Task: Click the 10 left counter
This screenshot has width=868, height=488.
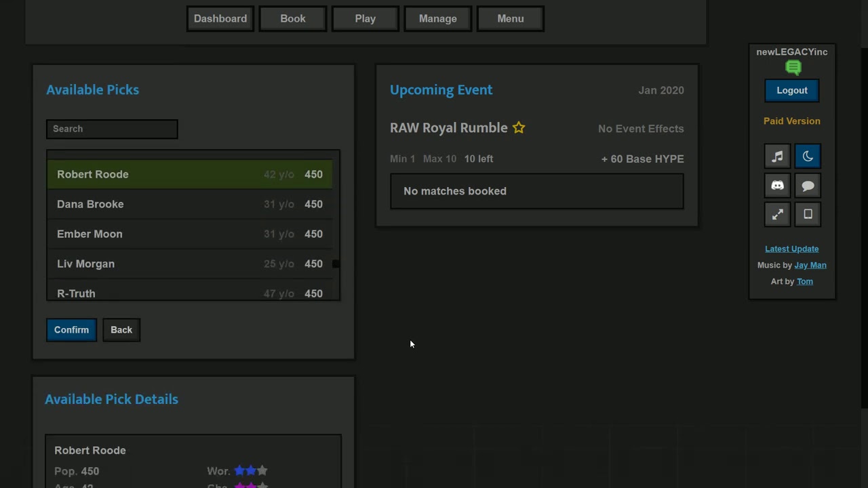Action: [x=479, y=159]
